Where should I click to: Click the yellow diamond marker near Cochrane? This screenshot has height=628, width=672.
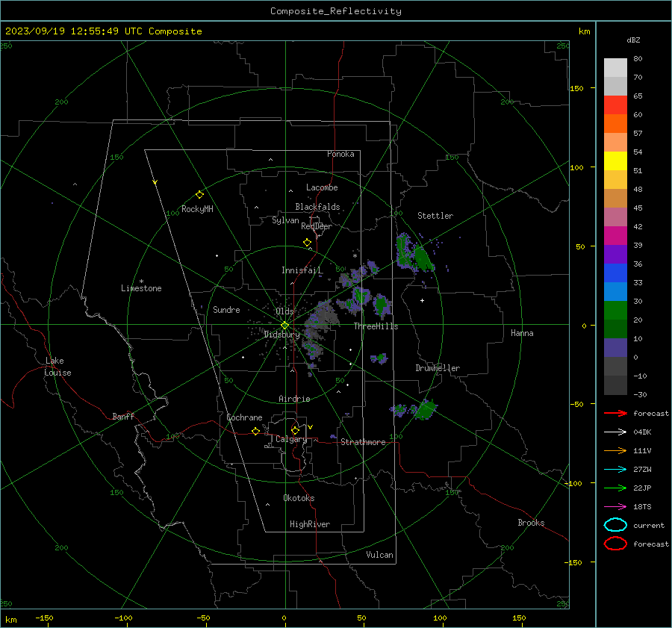(x=255, y=432)
